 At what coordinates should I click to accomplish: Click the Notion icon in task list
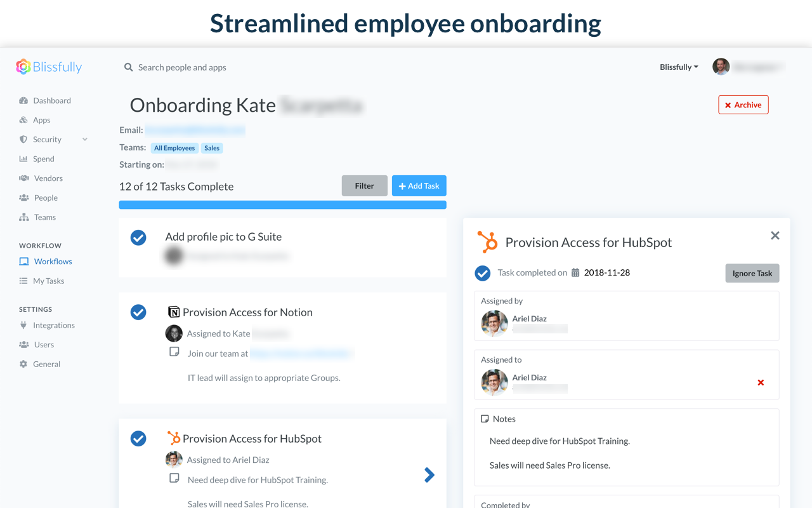point(173,312)
